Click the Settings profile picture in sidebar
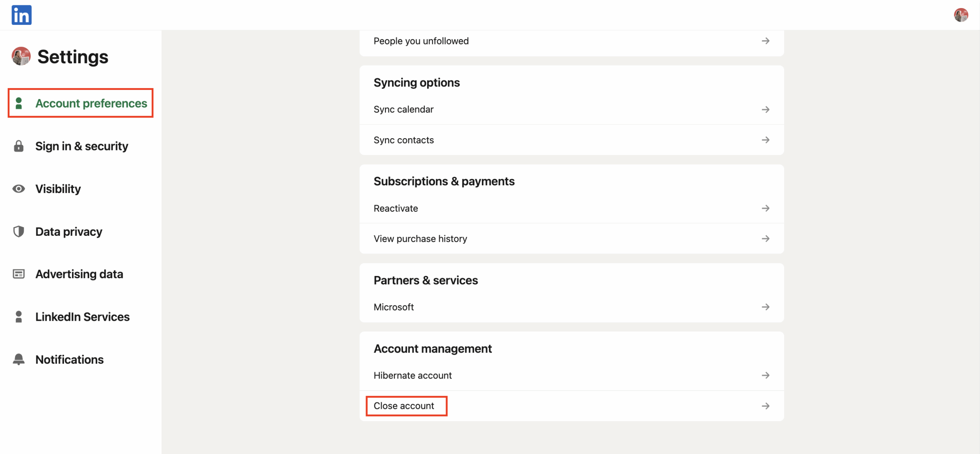Screen dimensions: 980x454 pyautogui.click(x=21, y=56)
